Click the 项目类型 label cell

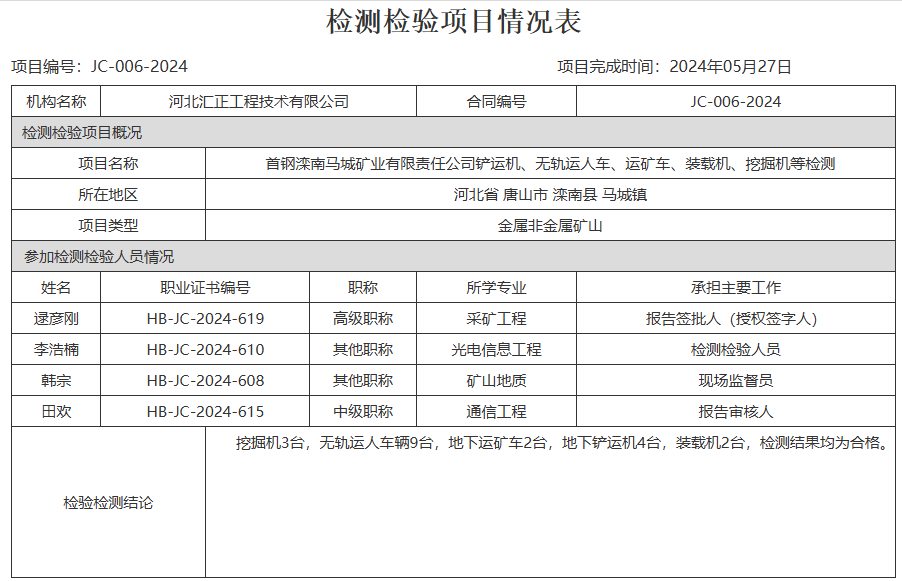click(x=108, y=226)
